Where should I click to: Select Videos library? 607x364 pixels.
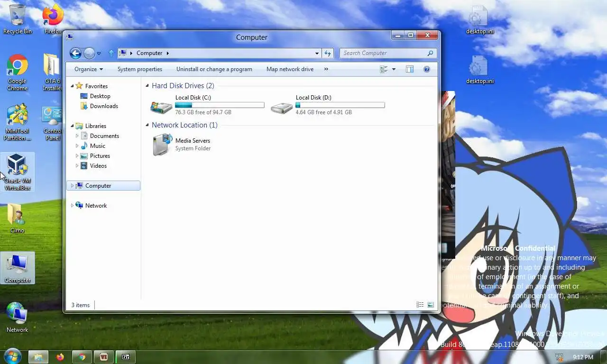click(x=98, y=165)
